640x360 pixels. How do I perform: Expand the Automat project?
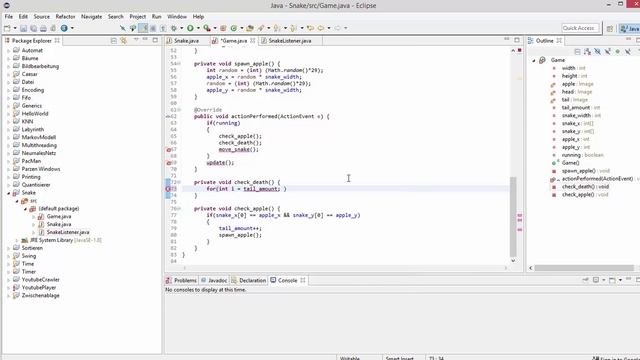tap(9, 51)
